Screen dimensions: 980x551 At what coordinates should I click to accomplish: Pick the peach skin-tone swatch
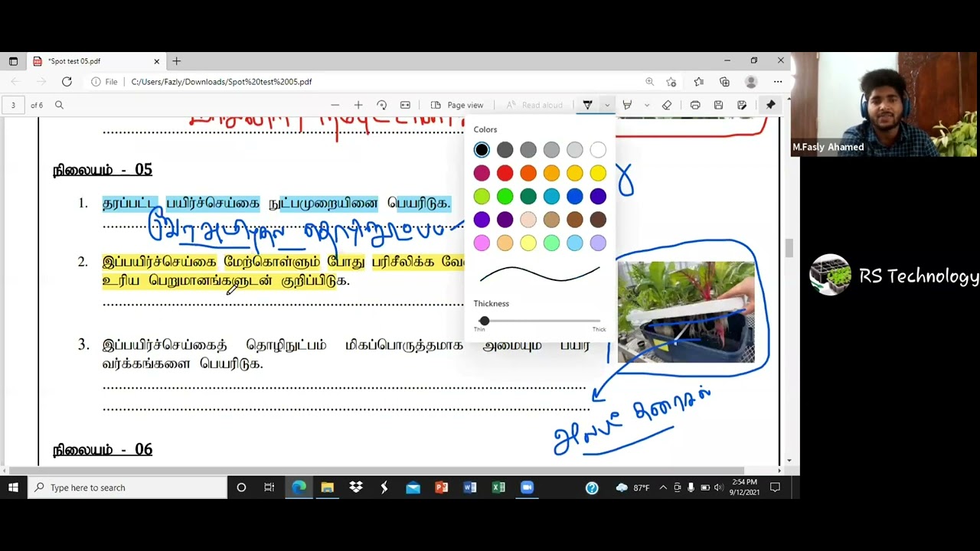click(x=528, y=220)
